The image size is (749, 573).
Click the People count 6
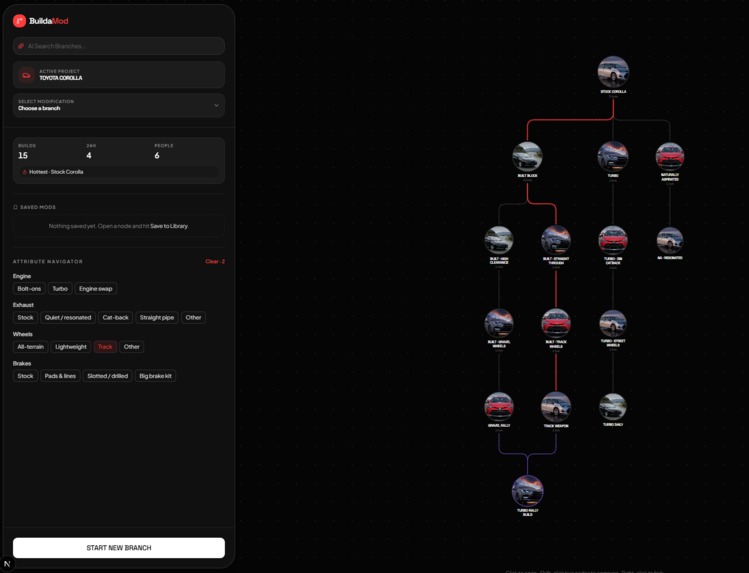click(157, 156)
